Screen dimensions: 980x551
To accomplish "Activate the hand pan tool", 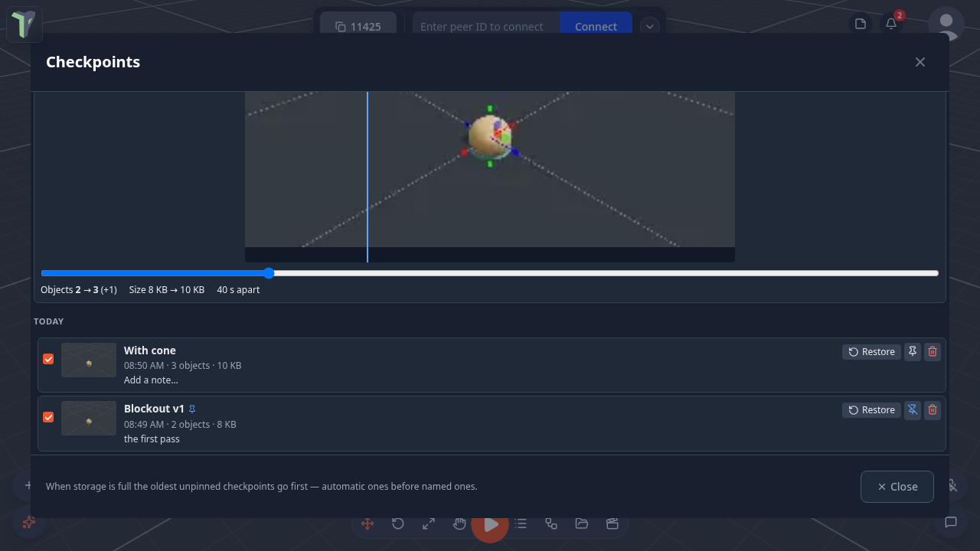I will [x=459, y=523].
